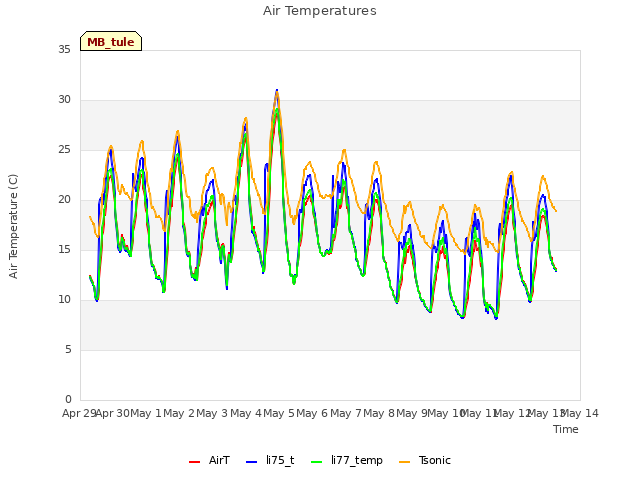
Task: Click the green li77_temp legend swatch
Action: (x=317, y=462)
